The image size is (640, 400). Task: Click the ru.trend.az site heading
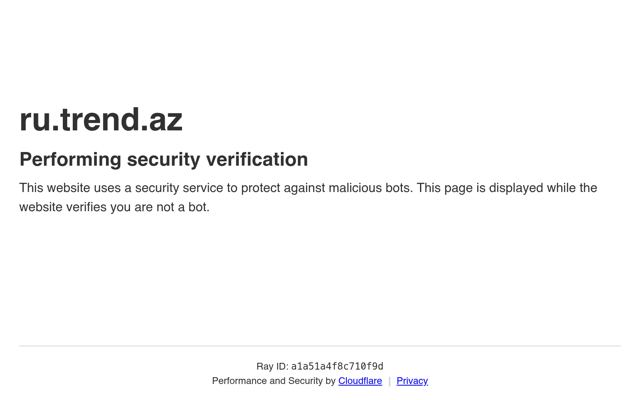pos(101,120)
